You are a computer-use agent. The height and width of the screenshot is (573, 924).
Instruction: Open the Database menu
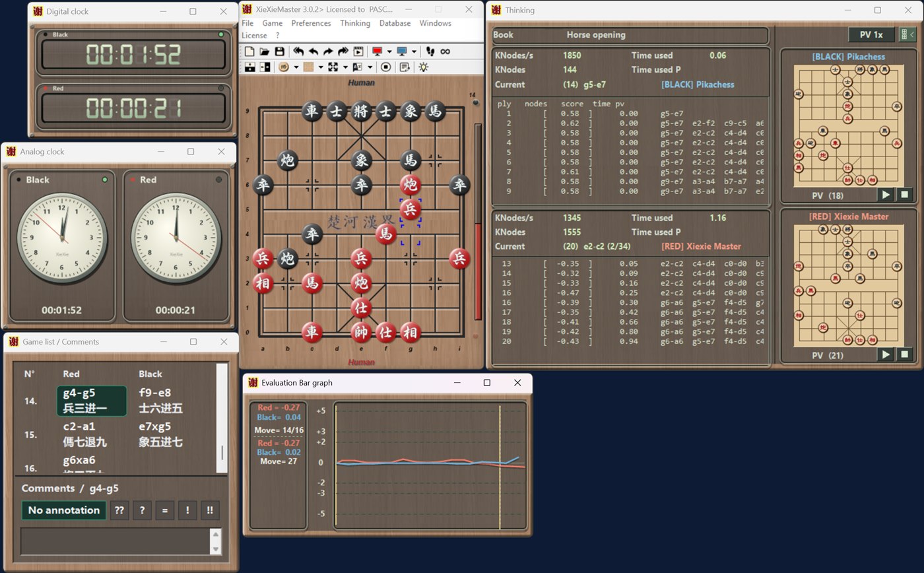(395, 23)
